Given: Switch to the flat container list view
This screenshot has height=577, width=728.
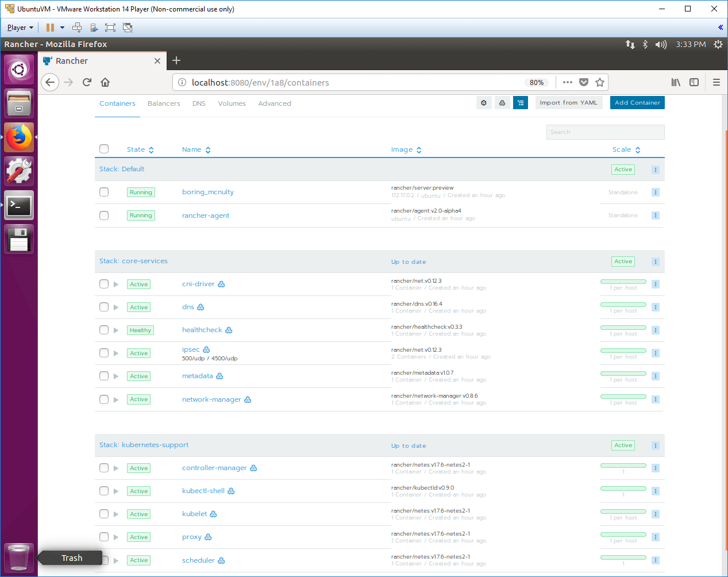Looking at the screenshot, I should coord(484,103).
